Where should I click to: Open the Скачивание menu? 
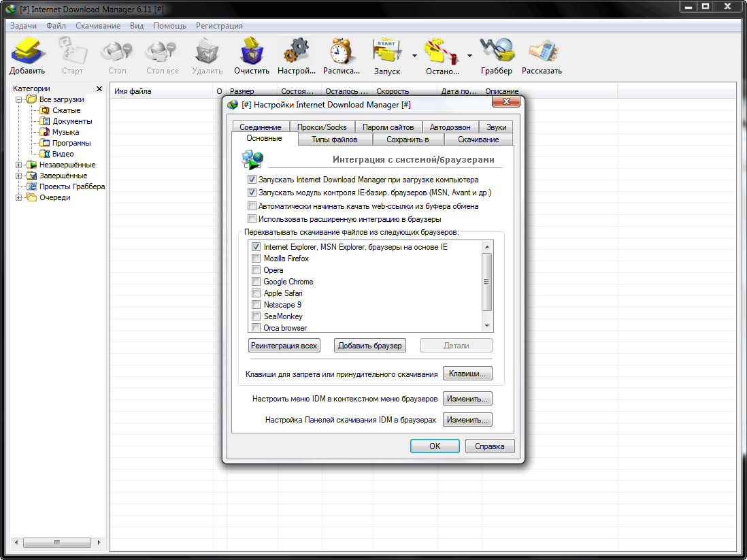[x=98, y=26]
